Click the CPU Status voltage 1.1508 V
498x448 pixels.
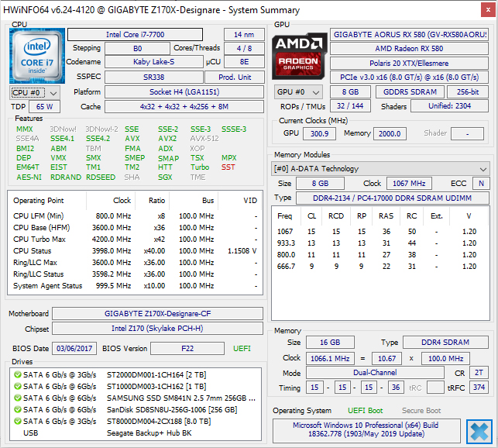(242, 251)
